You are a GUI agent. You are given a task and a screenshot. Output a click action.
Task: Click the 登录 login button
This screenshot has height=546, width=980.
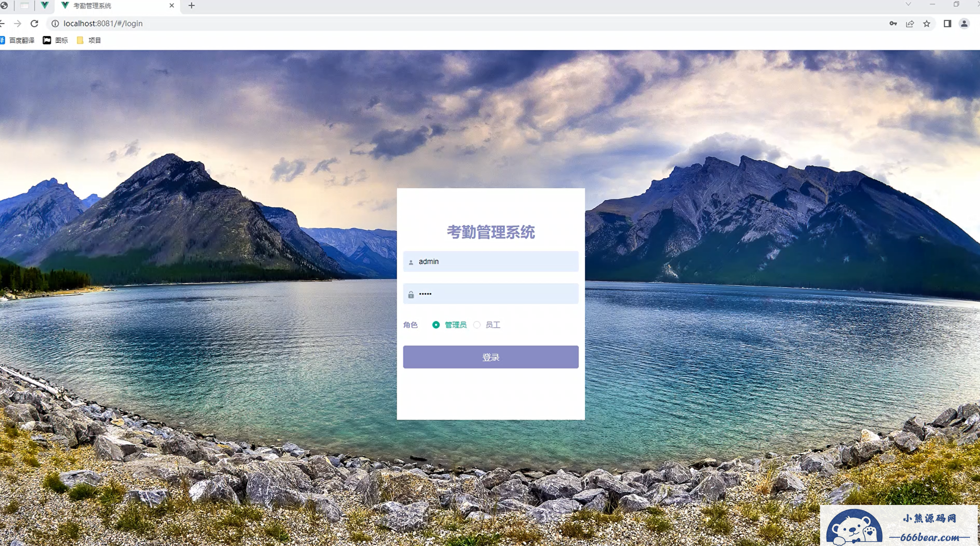click(490, 357)
